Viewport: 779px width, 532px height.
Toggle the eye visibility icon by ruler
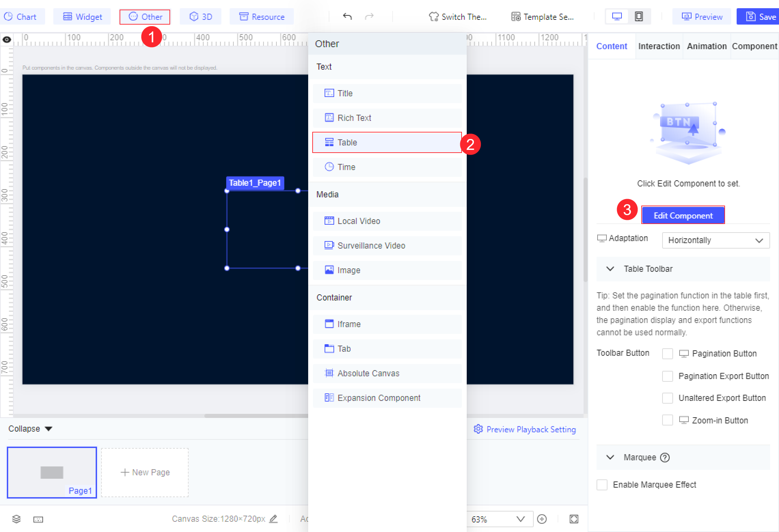[6, 40]
